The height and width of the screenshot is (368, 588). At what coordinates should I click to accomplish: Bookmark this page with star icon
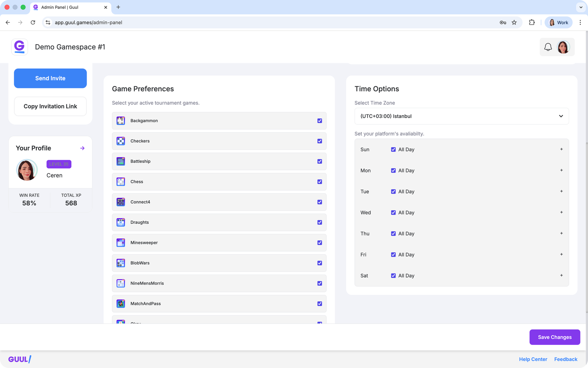click(x=514, y=23)
